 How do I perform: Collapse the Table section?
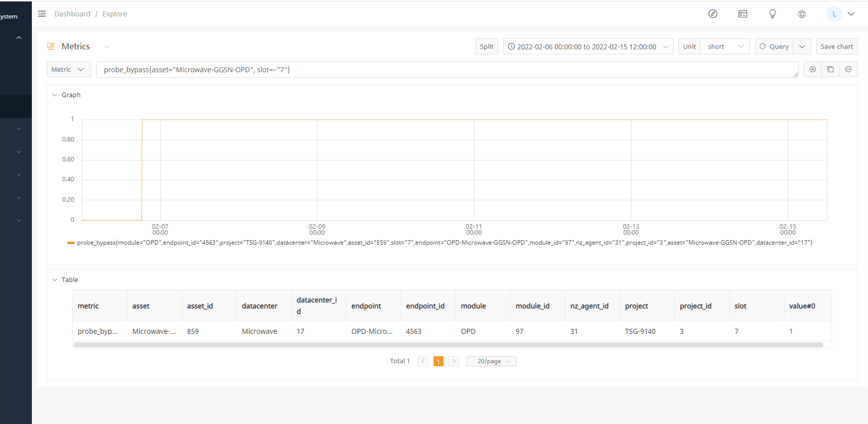coord(55,280)
